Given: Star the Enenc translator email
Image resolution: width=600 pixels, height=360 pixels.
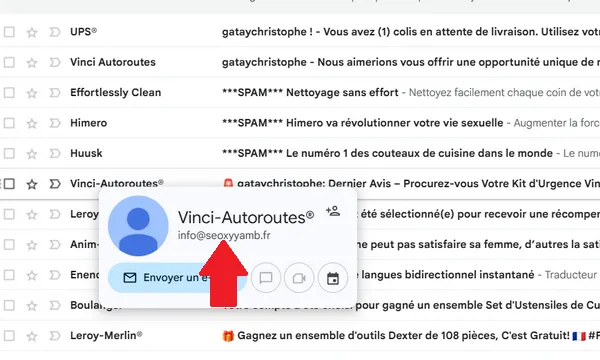Looking at the screenshot, I should click(32, 275).
